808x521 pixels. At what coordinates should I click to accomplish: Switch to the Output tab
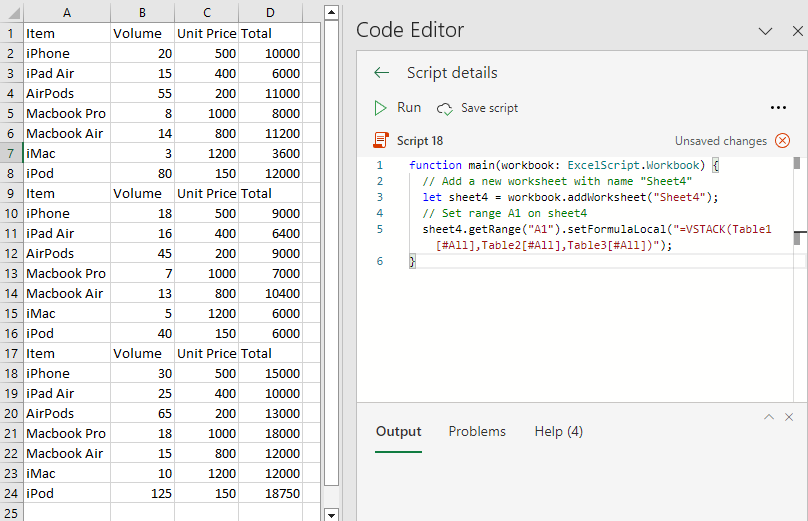pos(398,431)
